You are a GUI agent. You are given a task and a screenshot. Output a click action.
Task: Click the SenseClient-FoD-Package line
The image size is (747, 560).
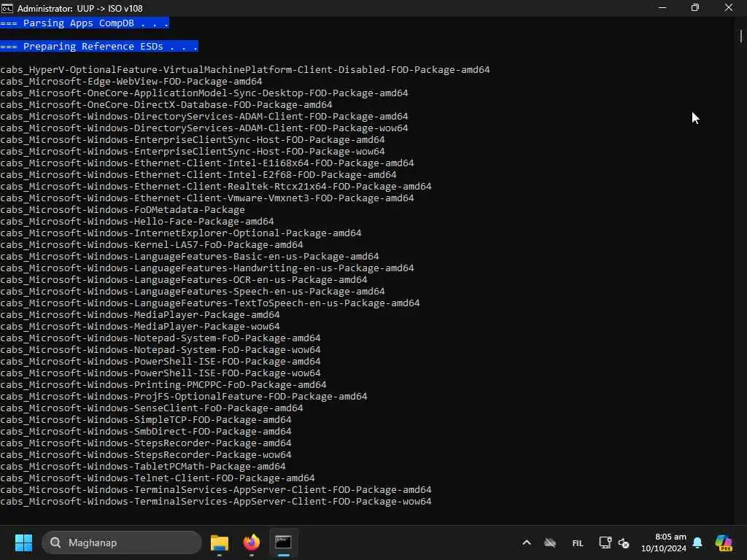[x=152, y=408]
